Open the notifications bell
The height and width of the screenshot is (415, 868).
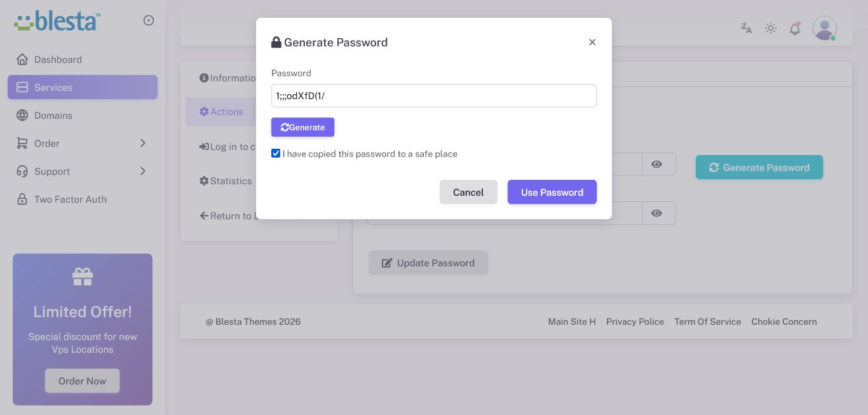point(795,29)
